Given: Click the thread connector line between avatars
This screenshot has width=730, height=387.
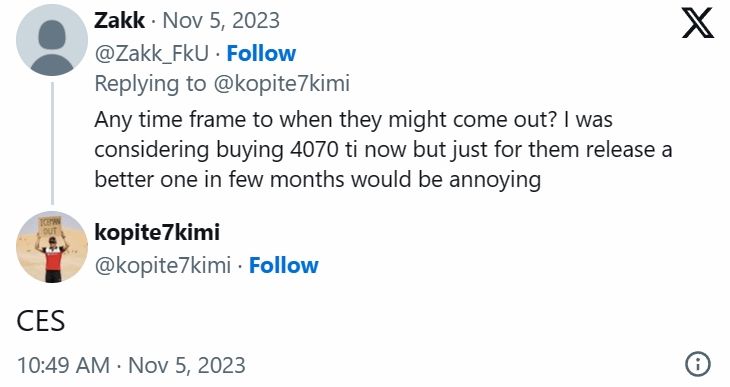Looking at the screenshot, I should pyautogui.click(x=52, y=143).
